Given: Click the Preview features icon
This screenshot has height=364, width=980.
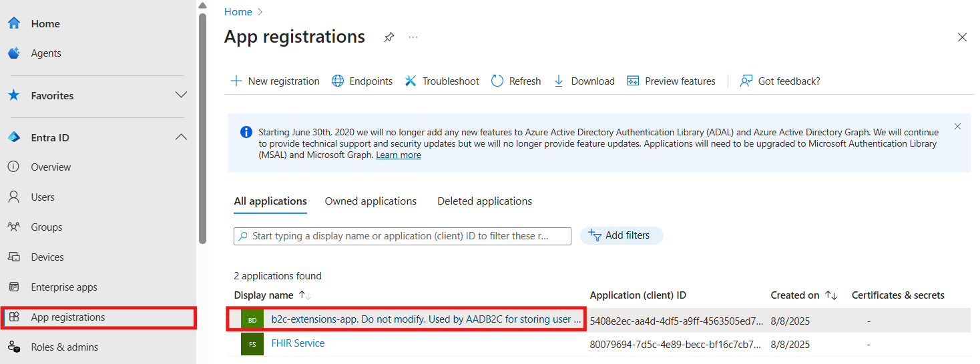Looking at the screenshot, I should [633, 81].
